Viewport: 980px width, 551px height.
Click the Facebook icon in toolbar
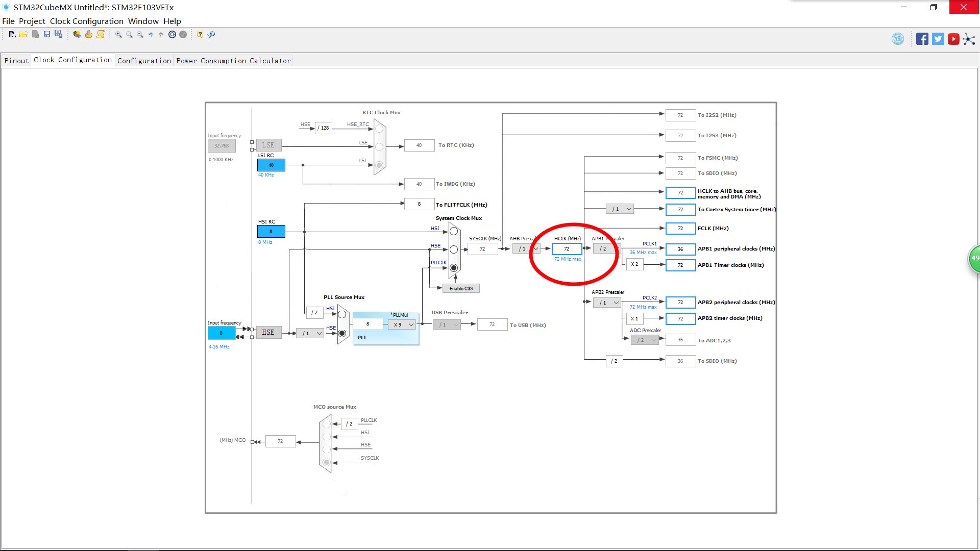click(922, 39)
